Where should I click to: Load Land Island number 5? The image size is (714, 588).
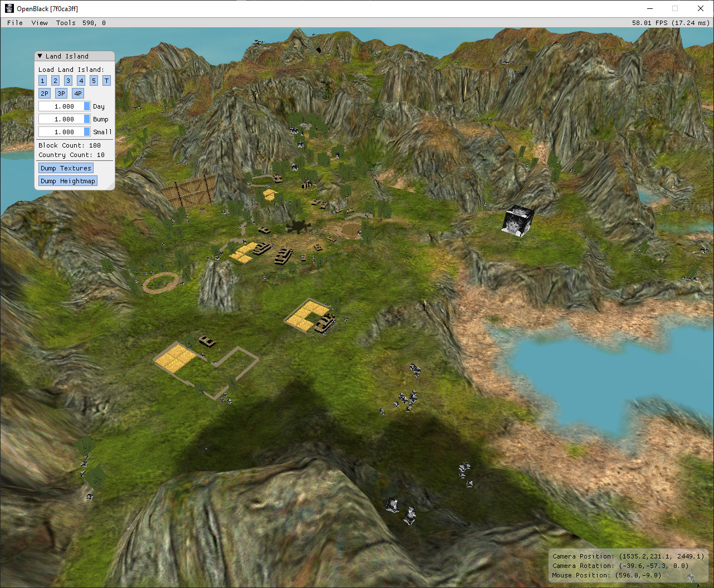tap(94, 81)
